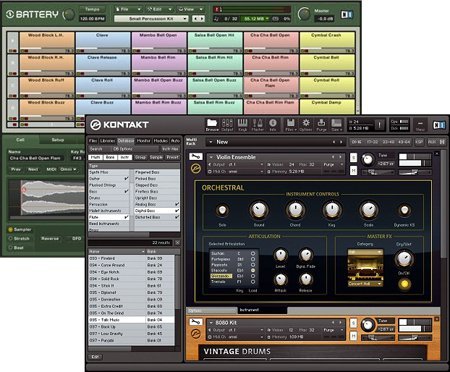Open the KSP script editor button
Image resolution: width=450 pixels, height=372 pixels.
tap(419, 142)
